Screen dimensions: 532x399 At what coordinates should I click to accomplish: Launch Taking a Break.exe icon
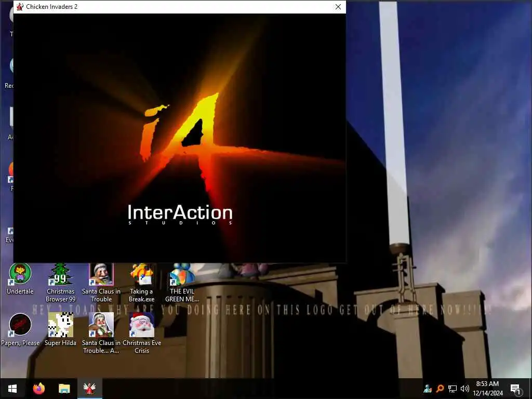(141, 283)
